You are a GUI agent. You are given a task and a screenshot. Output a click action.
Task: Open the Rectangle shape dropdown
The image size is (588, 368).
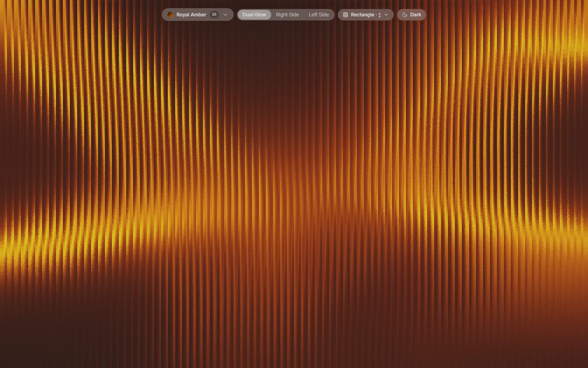(x=365, y=15)
